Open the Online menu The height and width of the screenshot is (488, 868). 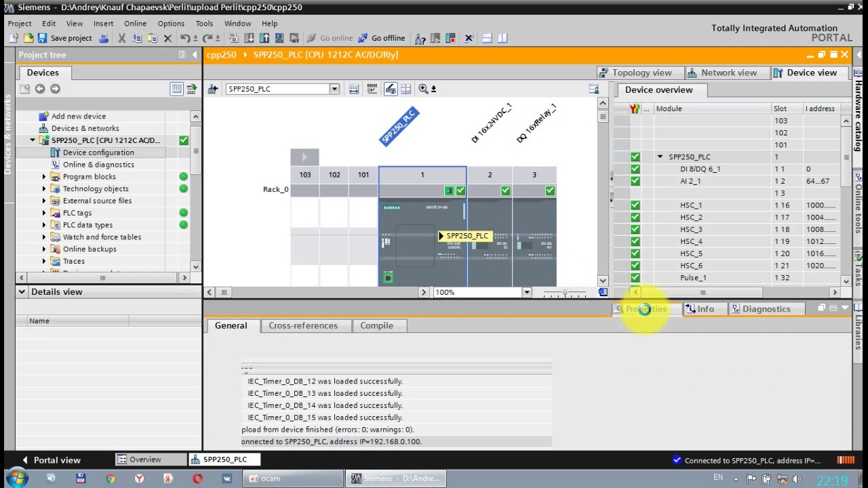point(135,23)
